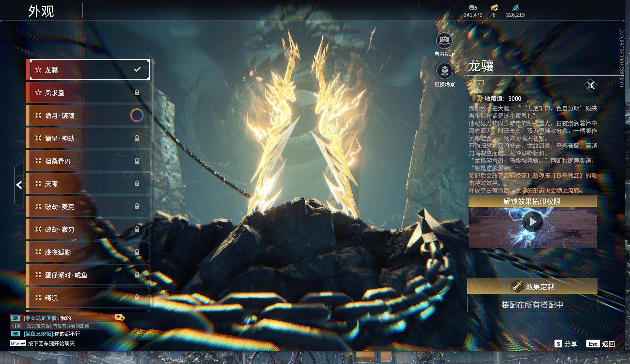Click the Esc 返回 back button
630x364 pixels.
[x=600, y=344]
